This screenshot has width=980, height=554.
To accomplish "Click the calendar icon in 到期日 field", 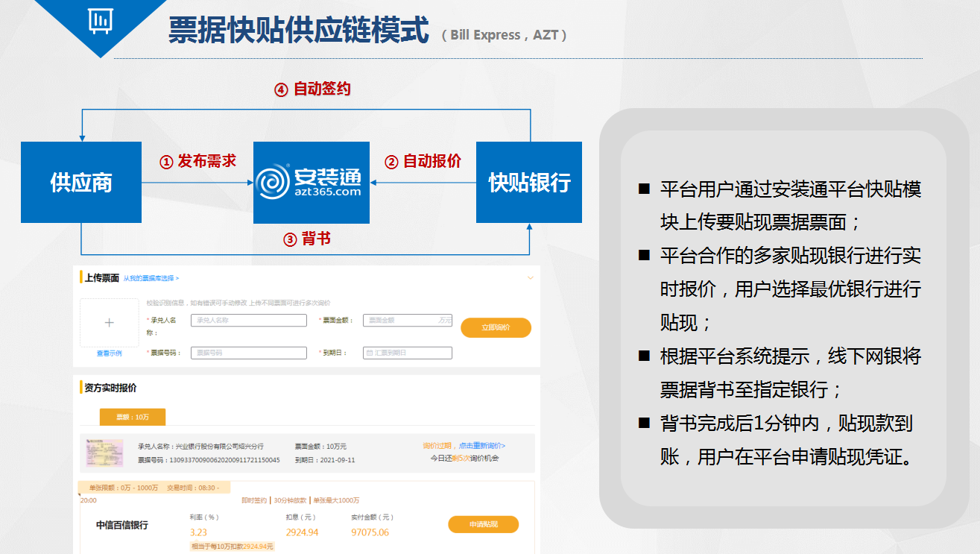I will [369, 353].
